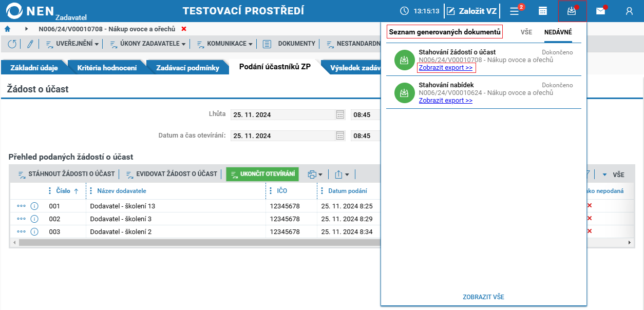Open the print dropdown in table toolbar
This screenshot has height=310, width=644.
tap(315, 175)
